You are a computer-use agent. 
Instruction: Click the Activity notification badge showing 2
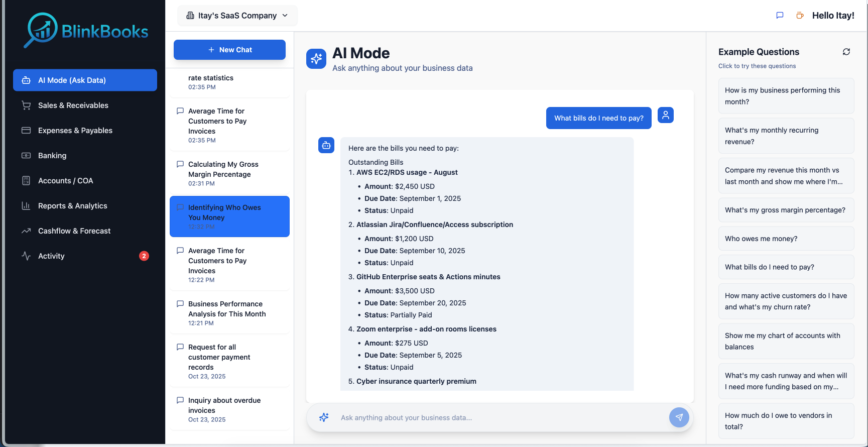point(144,256)
